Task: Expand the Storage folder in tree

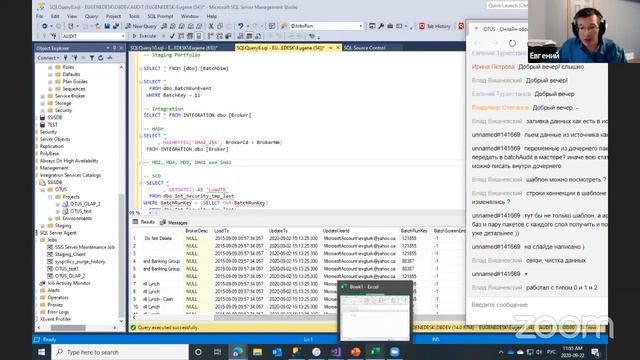Action: 42,103
